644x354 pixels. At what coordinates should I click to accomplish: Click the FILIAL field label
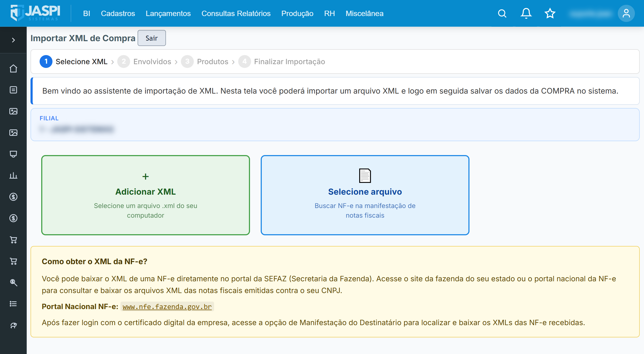coord(49,118)
